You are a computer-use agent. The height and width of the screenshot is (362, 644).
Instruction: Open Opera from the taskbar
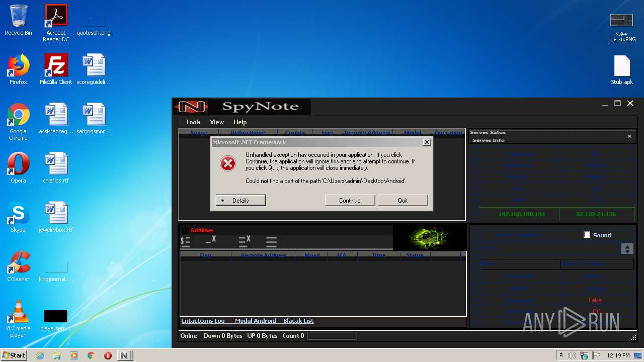(108, 355)
